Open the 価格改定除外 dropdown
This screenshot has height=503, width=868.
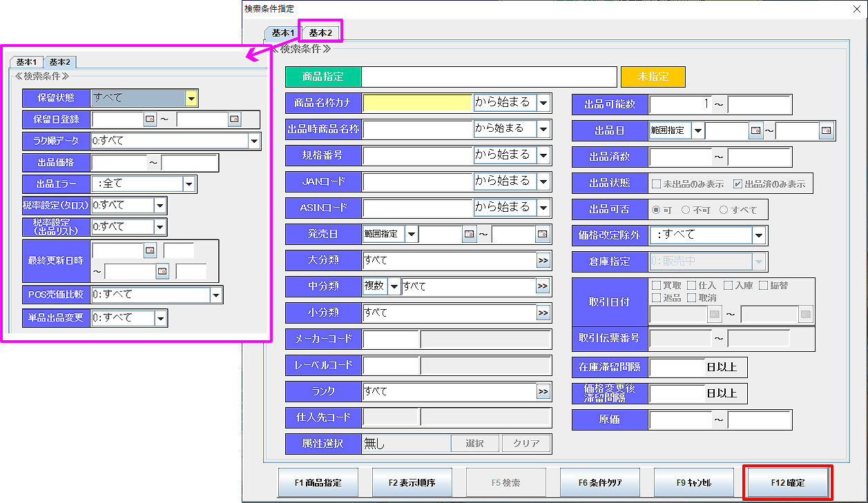759,235
